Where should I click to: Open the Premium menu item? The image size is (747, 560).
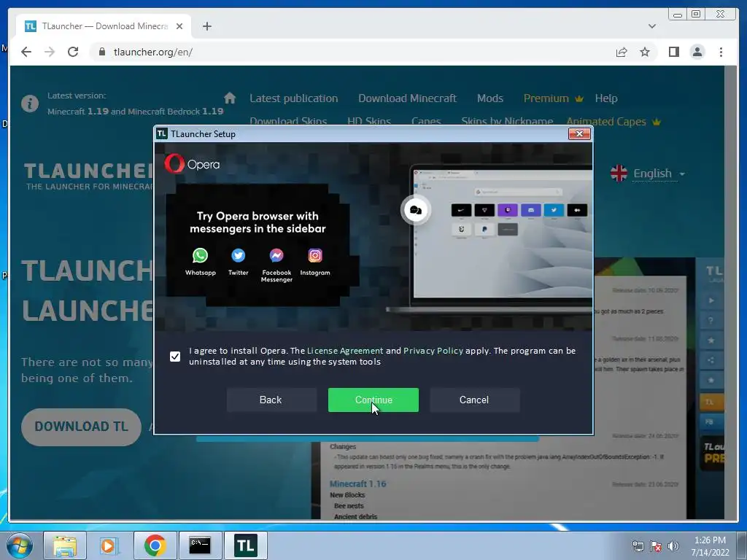(553, 98)
